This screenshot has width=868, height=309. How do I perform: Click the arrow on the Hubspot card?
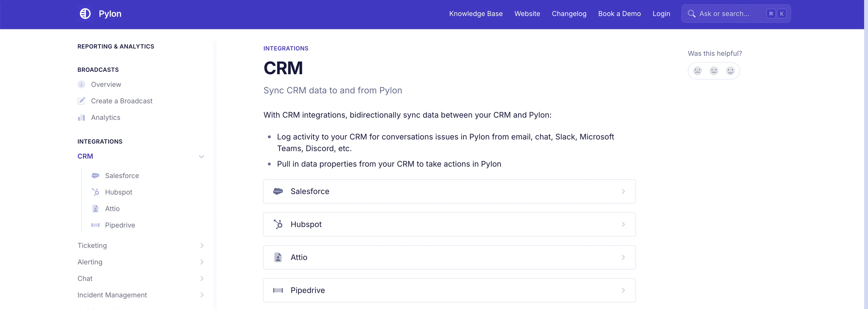[623, 224]
